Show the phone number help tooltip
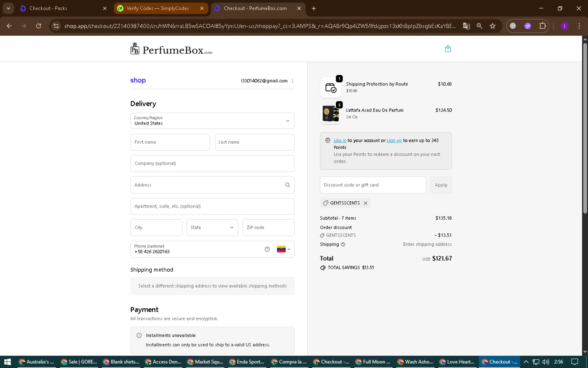The width and height of the screenshot is (588, 368). pos(267,249)
